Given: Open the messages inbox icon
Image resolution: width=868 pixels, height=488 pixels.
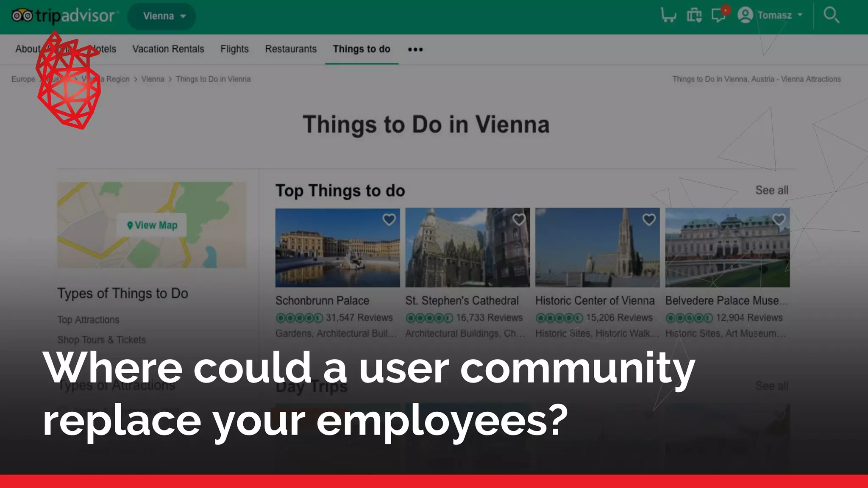Looking at the screenshot, I should [x=719, y=15].
